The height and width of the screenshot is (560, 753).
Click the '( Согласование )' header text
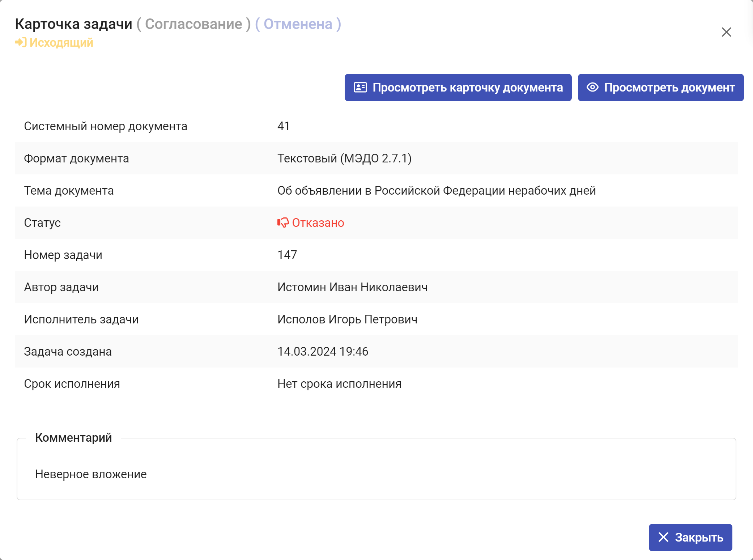tap(193, 24)
